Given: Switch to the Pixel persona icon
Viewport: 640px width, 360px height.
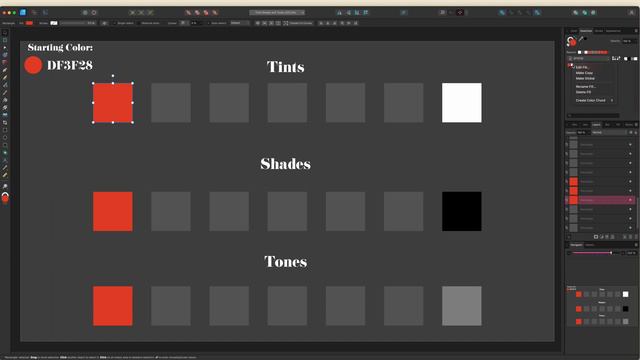Looking at the screenshot, I should (34, 13).
